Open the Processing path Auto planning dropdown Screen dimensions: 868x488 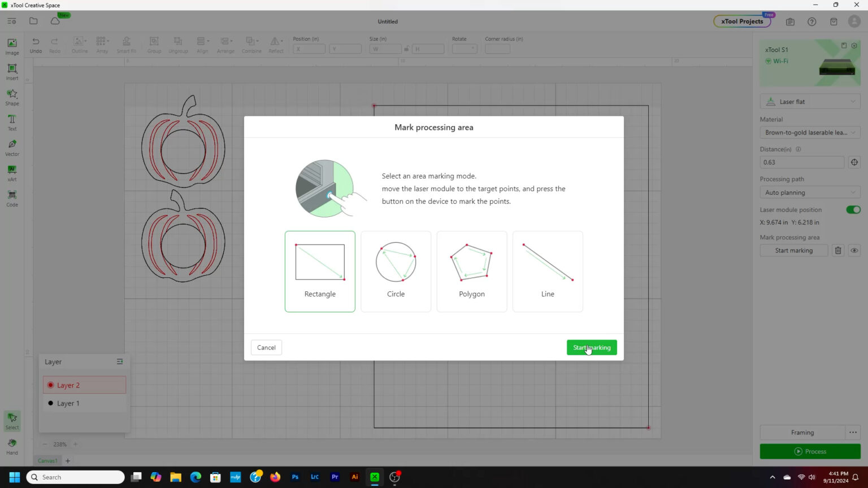[810, 193]
